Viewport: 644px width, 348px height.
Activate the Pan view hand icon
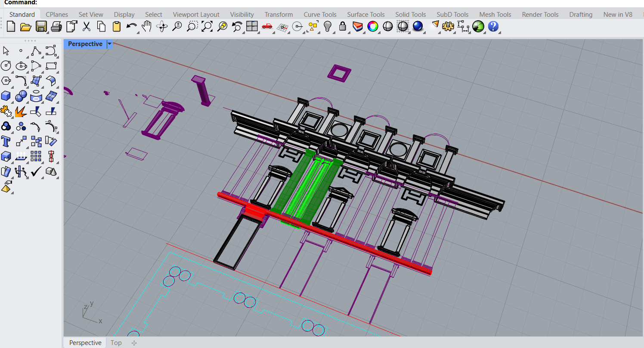(x=147, y=27)
